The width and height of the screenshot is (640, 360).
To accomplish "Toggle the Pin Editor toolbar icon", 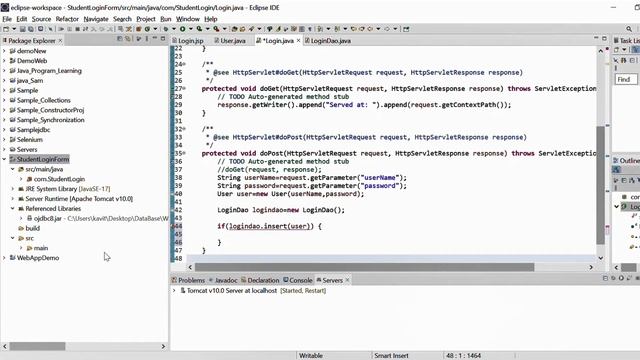I will [x=406, y=29].
